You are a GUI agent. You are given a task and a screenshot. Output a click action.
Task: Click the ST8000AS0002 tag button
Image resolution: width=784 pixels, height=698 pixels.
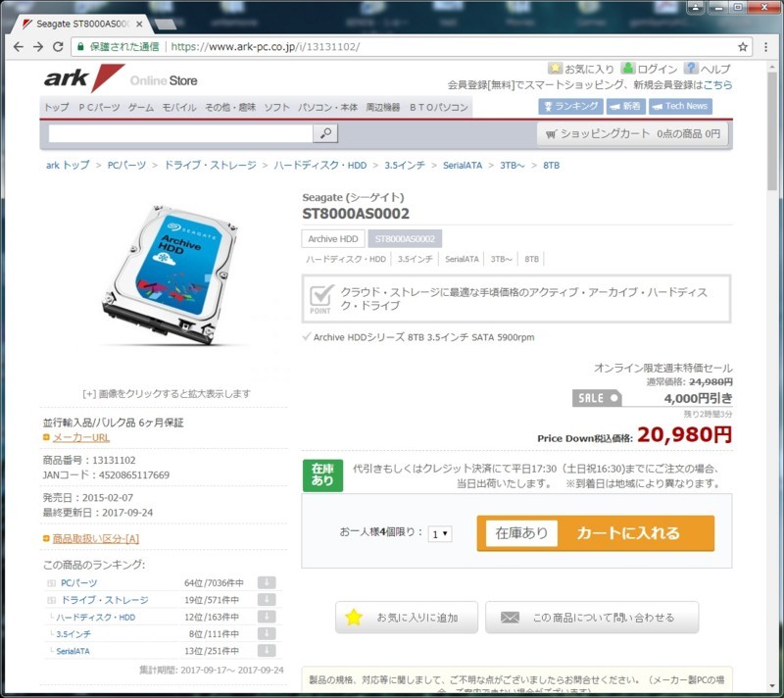tap(405, 239)
